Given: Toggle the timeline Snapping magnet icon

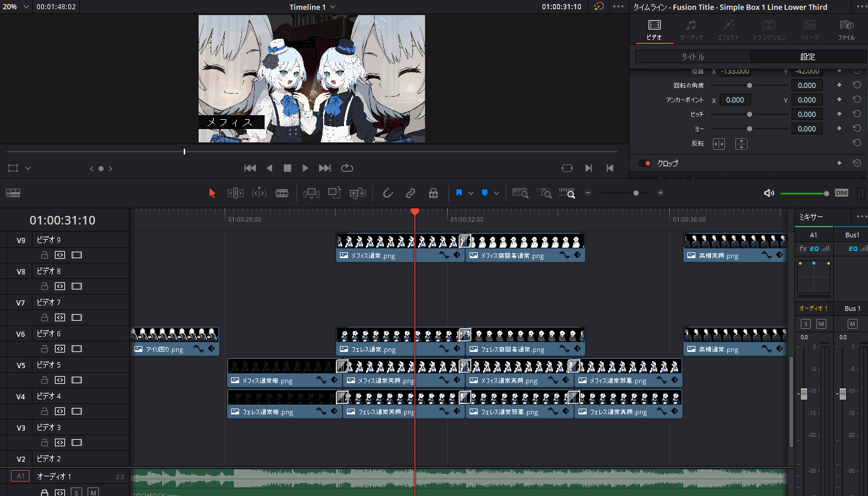Looking at the screenshot, I should (x=387, y=193).
